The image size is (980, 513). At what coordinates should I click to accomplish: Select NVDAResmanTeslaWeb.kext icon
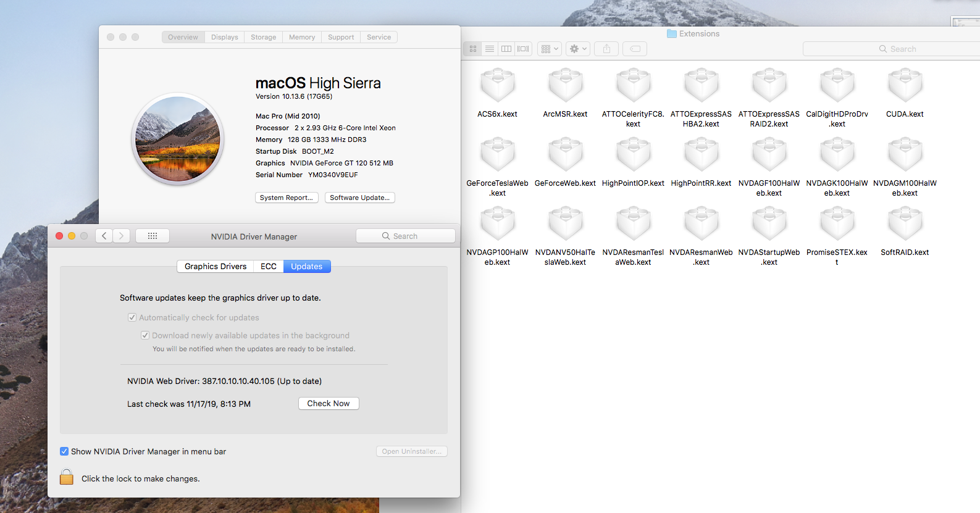point(634,223)
